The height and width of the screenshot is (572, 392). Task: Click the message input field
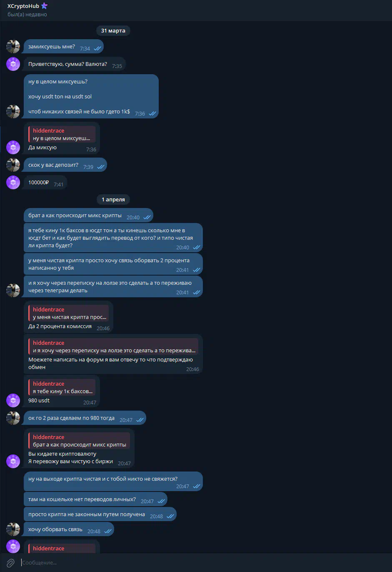204,562
